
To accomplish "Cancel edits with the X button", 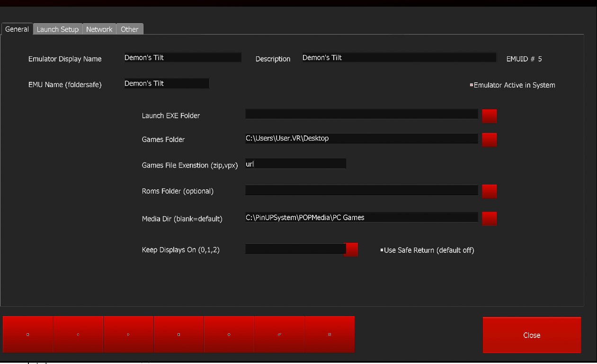I will point(330,334).
